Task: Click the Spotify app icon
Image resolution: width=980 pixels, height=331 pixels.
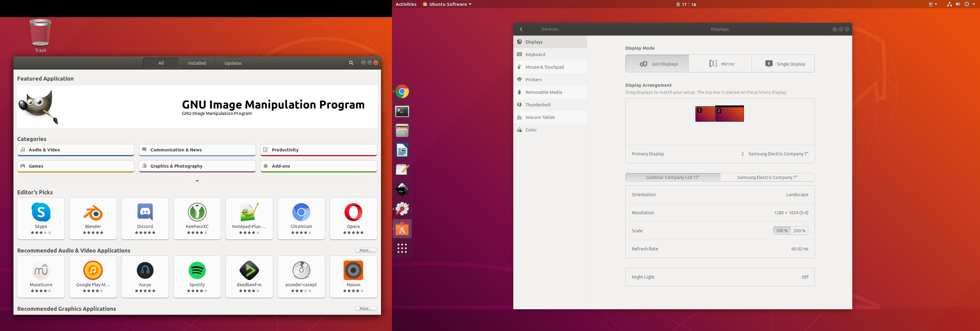Action: click(197, 270)
